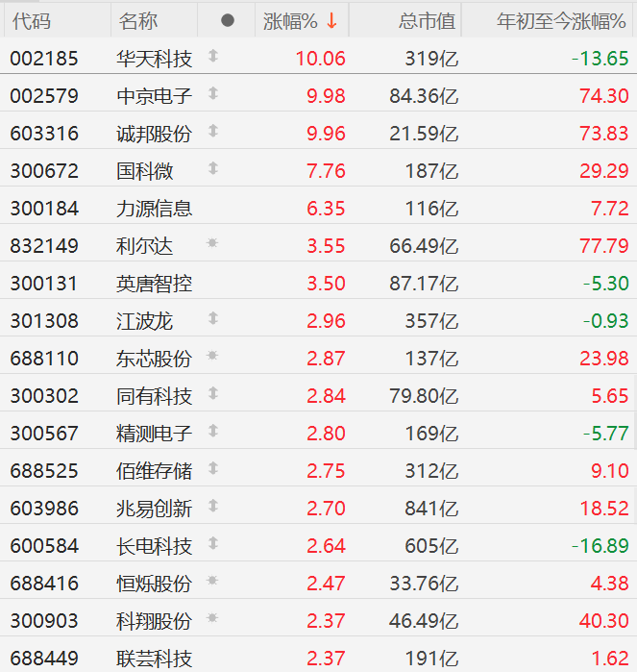Select stock code 002579
This screenshot has height=672, width=637.
coord(44,96)
